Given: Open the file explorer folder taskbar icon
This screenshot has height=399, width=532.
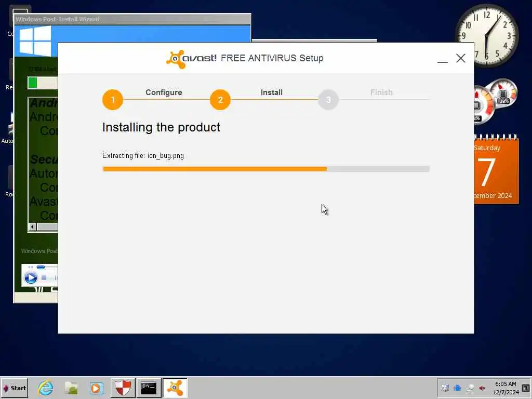Looking at the screenshot, I should (71, 388).
